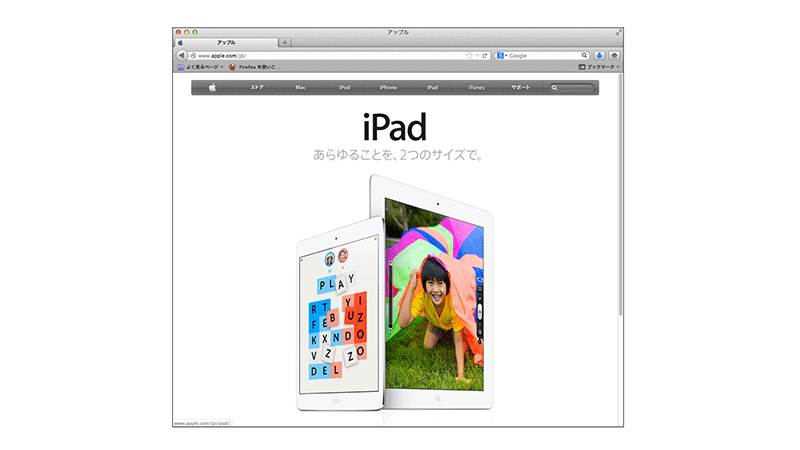The image size is (800, 450).
Task: Click the Apple site search field
Action: (x=576, y=88)
